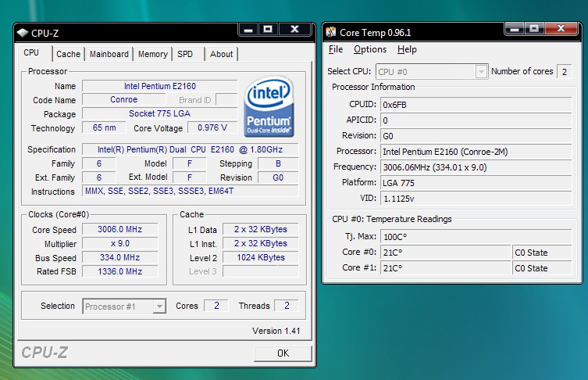Click the empty Level 3 cache field
588x380 pixels.
coord(261,271)
